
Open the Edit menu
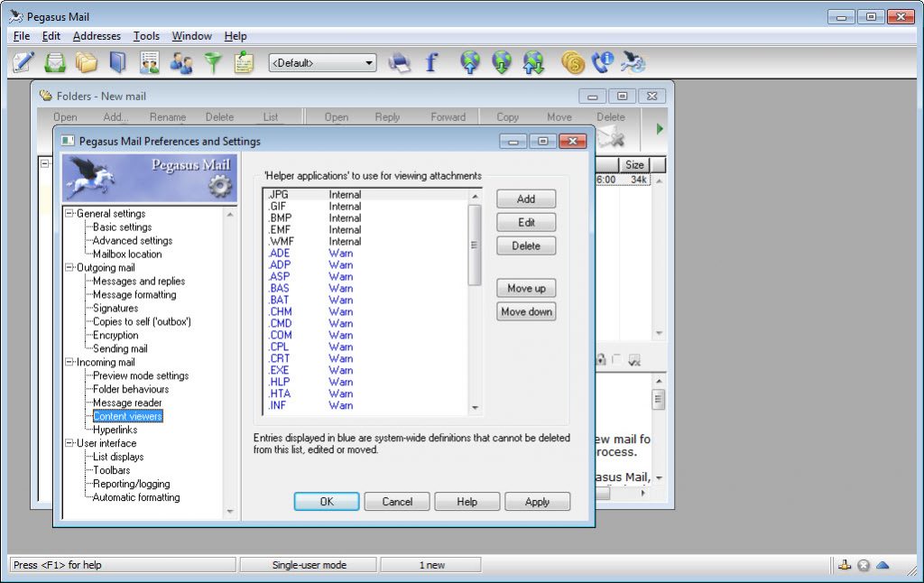tap(51, 36)
